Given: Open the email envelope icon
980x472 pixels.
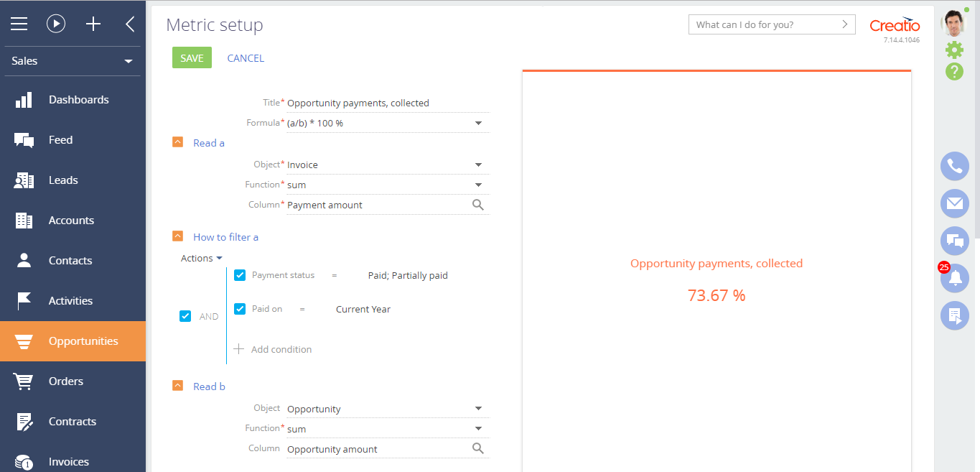Looking at the screenshot, I should click(954, 204).
